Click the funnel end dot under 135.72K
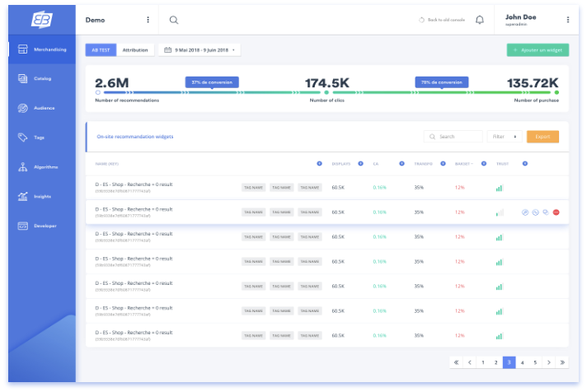 [x=556, y=92]
